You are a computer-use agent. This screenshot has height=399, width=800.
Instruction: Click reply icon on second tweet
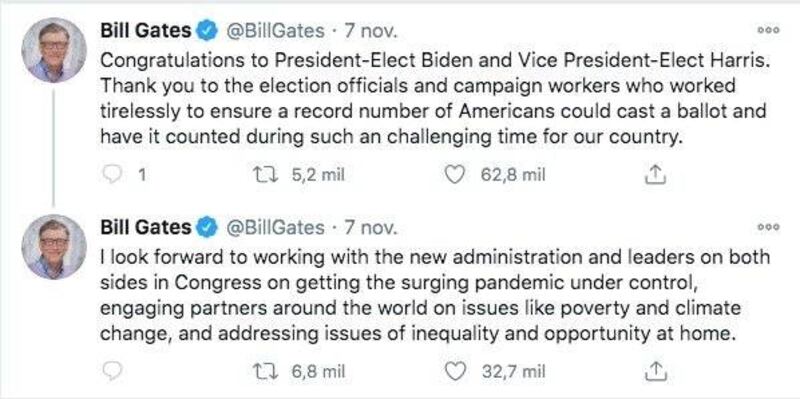(x=111, y=371)
